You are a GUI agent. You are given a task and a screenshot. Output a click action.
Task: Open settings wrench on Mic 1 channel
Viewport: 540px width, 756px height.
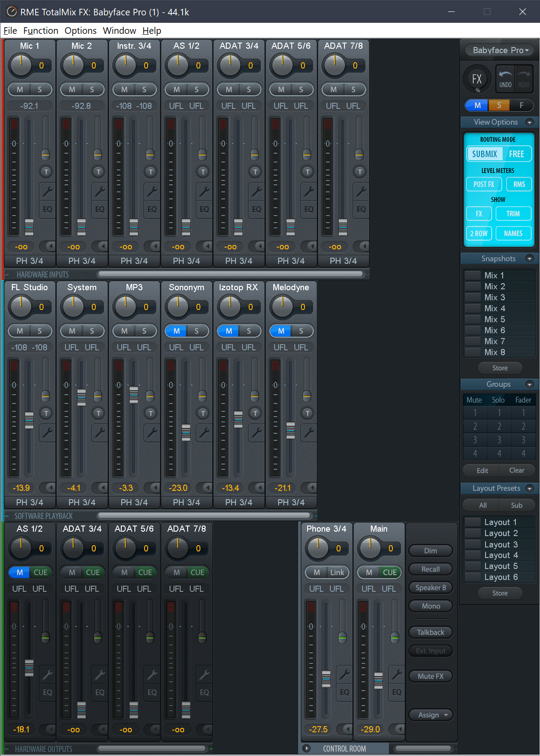[47, 191]
